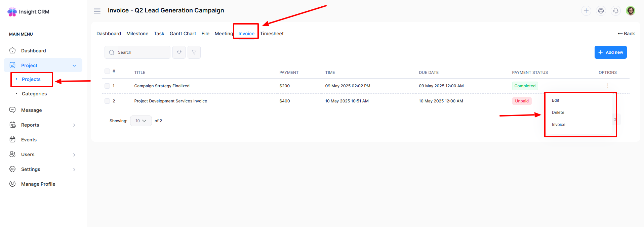This screenshot has height=227, width=644.
Task: Open the filter funnel icon
Action: point(194,52)
